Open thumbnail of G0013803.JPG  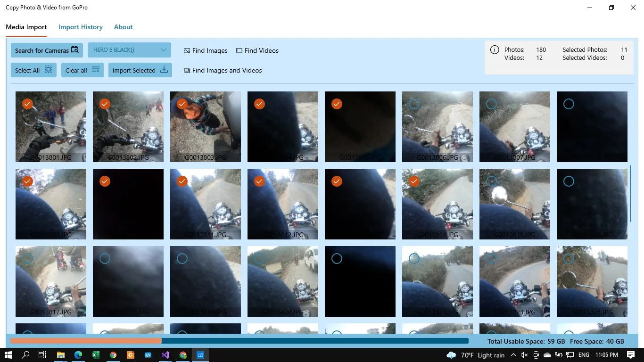pos(206,127)
